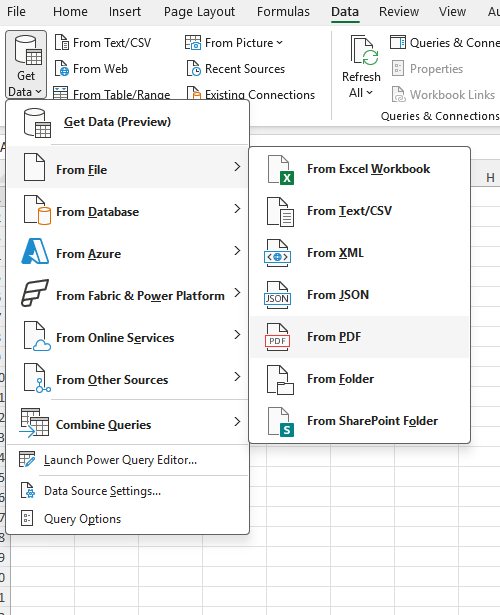Switch to the Insert ribbon tab
The width and height of the screenshot is (500, 615).
point(125,12)
